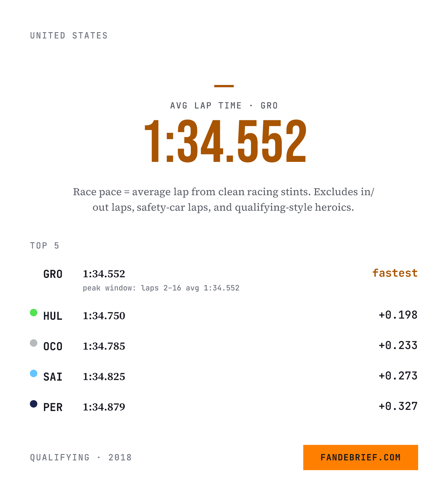Image resolution: width=448 pixels, height=500 pixels.
Task: Click the TOP 5 section heading
Action: pos(45,246)
